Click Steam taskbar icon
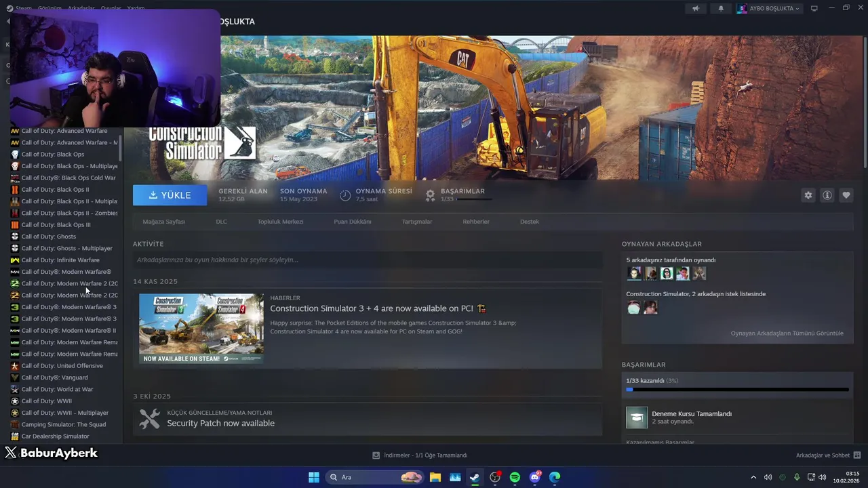This screenshot has width=868, height=488. 475,477
